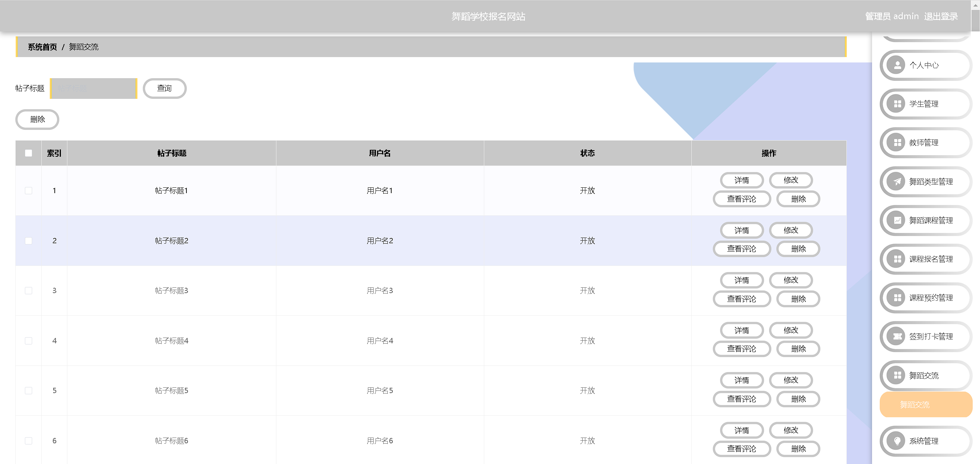Click the 舞蹈类型管理 paper plane icon
Image resolution: width=980 pixels, height=464 pixels.
(897, 182)
